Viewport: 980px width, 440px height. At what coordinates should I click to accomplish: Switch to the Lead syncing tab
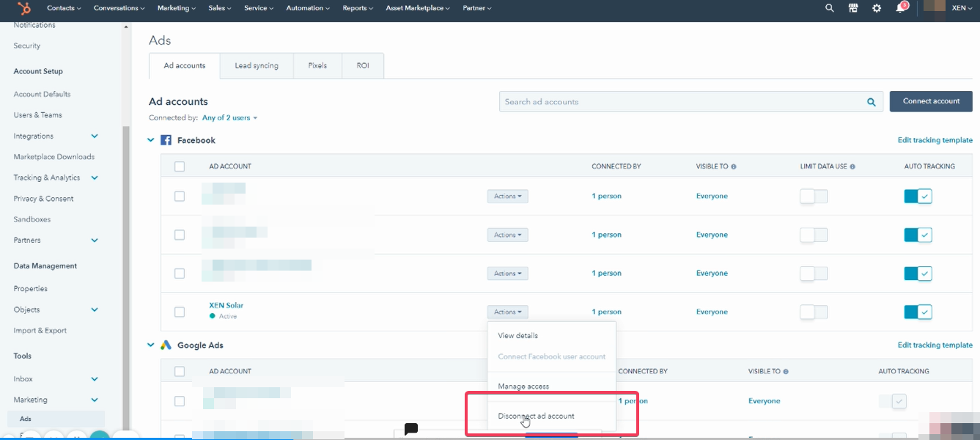[x=257, y=66]
